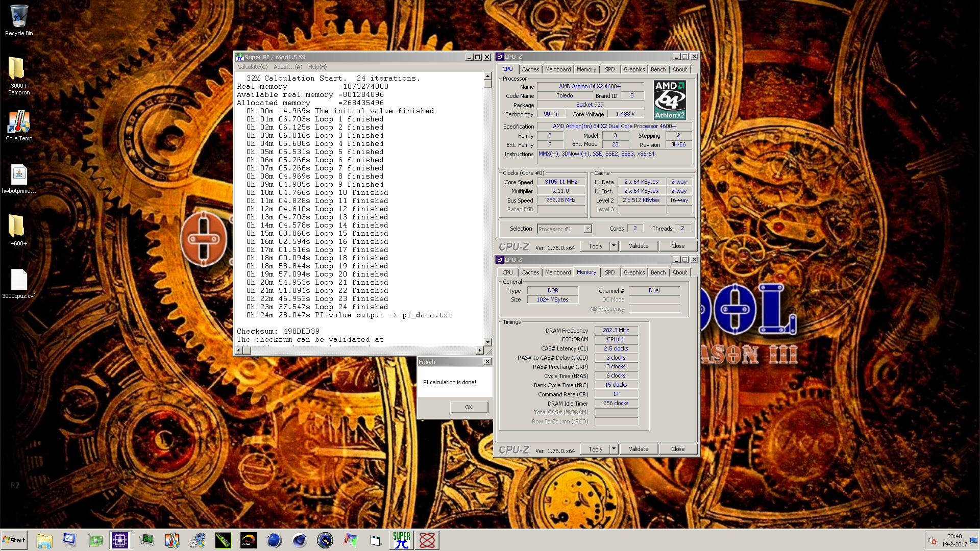Switch to Super PI taskbar button
The image size is (980, 551).
(401, 540)
